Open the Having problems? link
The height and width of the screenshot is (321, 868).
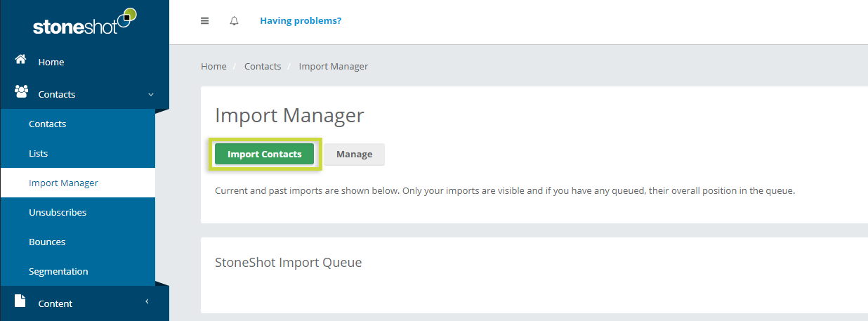(301, 21)
